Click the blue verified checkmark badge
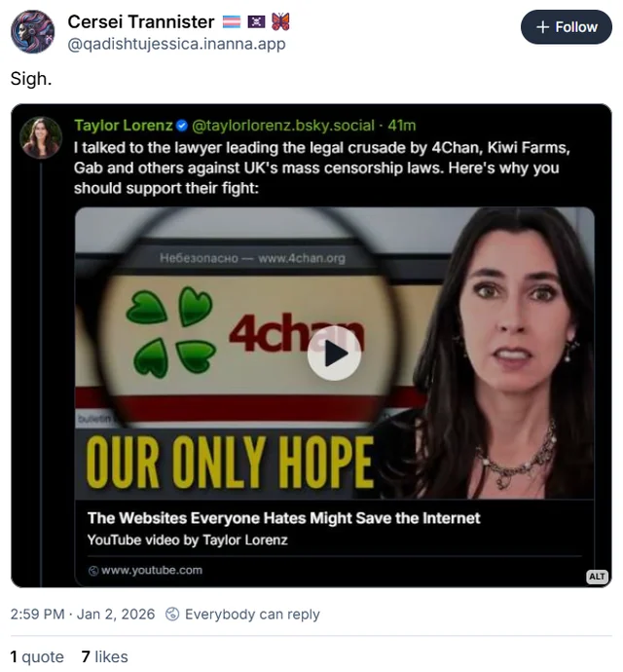Image resolution: width=623 pixels, height=672 pixels. click(x=182, y=126)
